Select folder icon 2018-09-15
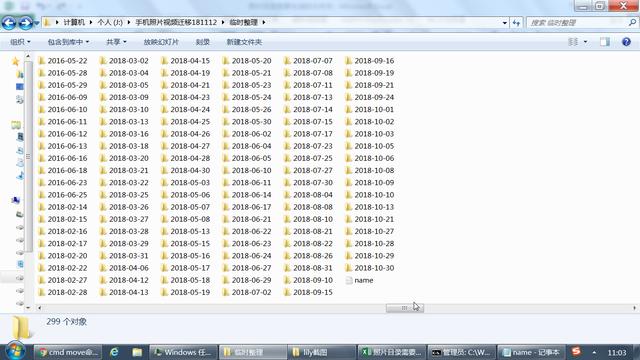The image size is (640, 360). click(x=287, y=293)
